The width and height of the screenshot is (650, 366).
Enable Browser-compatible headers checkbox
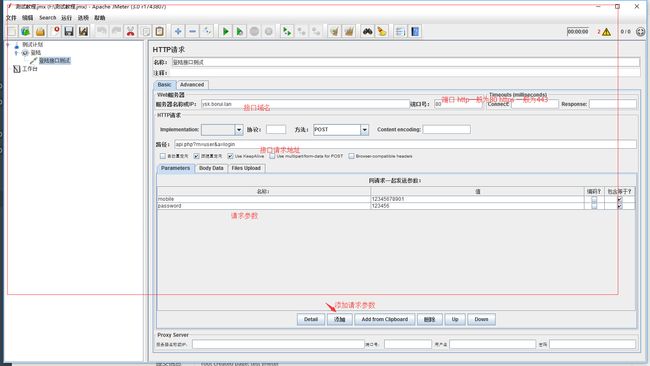click(x=352, y=156)
